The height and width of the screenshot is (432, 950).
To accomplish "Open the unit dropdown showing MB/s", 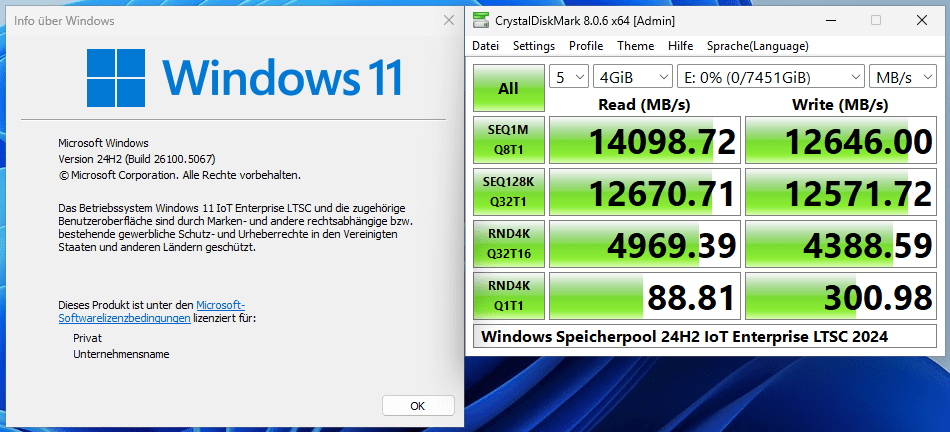I will [x=902, y=77].
